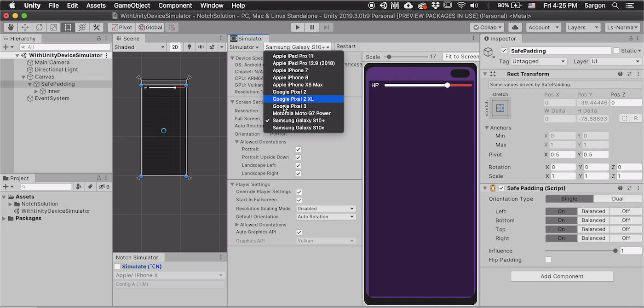Toggle Start In Fullscreen checkbox
Image resolution: width=644 pixels, height=308 pixels.
299,200
